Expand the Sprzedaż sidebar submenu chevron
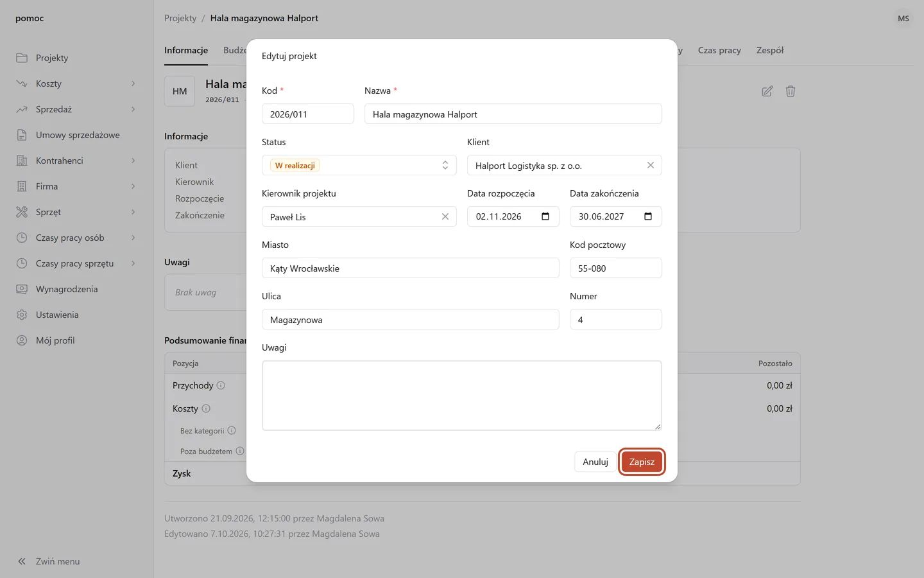 [133, 109]
